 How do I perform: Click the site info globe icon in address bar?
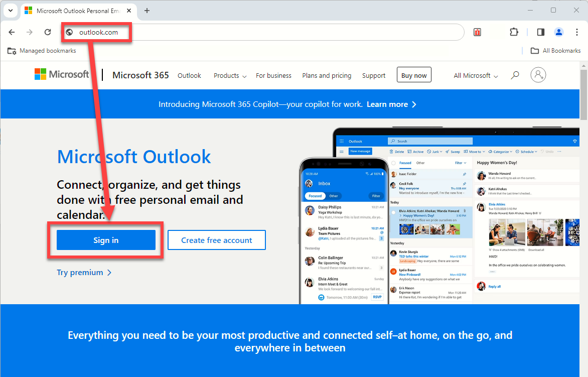[x=69, y=32]
